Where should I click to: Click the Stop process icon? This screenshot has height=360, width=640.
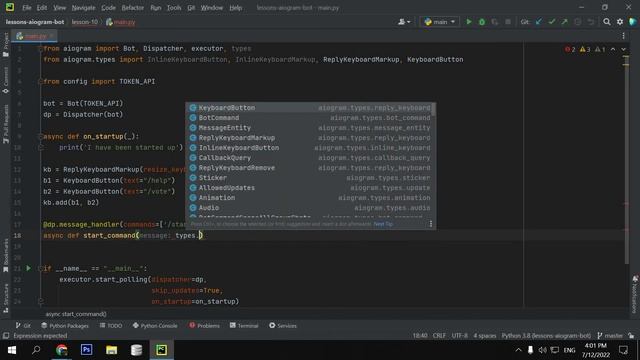[x=508, y=22]
